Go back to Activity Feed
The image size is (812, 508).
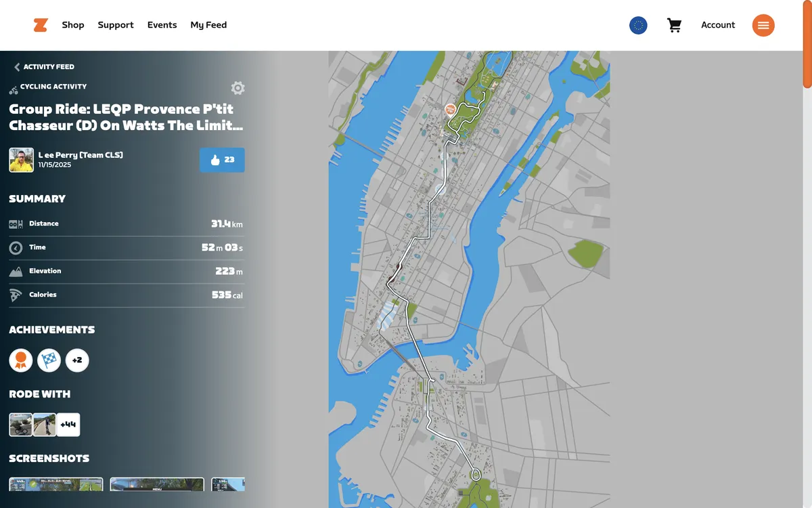click(45, 67)
